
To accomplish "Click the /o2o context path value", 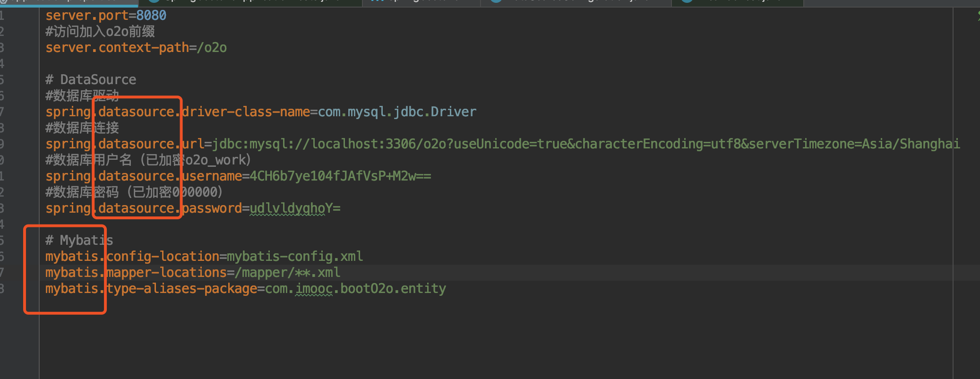I will pyautogui.click(x=212, y=48).
